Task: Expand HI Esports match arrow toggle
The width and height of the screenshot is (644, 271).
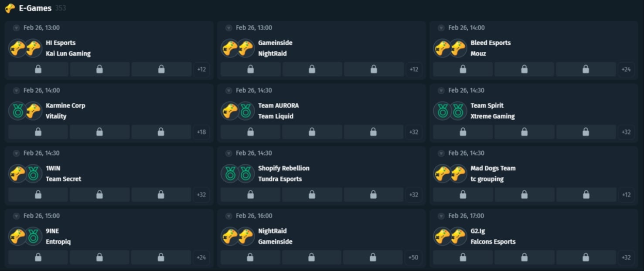Action: [16, 28]
